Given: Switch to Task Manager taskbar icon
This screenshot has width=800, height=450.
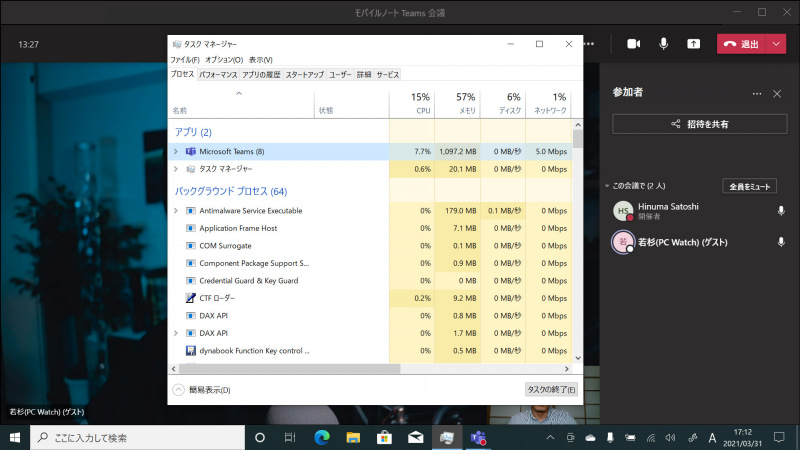Looking at the screenshot, I should [x=446, y=437].
